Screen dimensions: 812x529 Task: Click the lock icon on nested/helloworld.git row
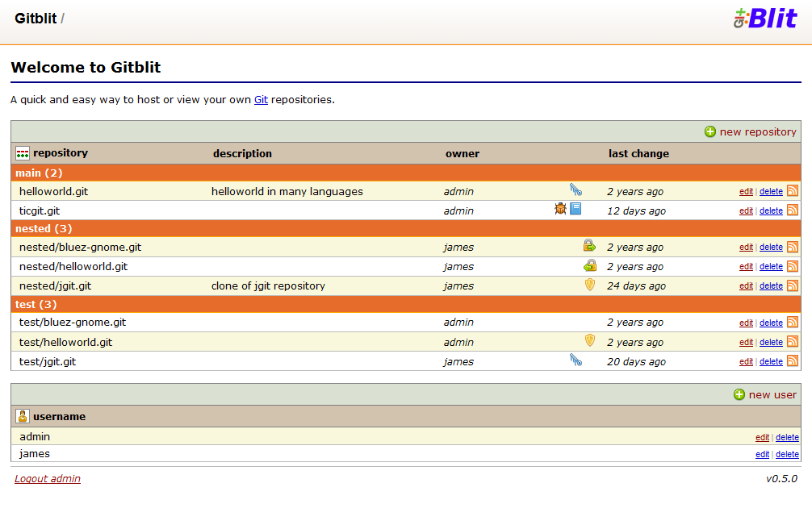[x=589, y=265]
